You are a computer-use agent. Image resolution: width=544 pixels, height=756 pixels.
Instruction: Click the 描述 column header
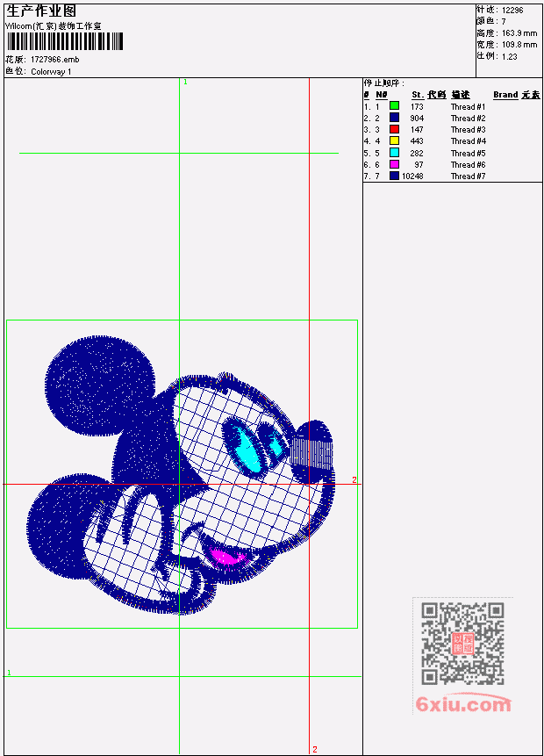[x=461, y=95]
